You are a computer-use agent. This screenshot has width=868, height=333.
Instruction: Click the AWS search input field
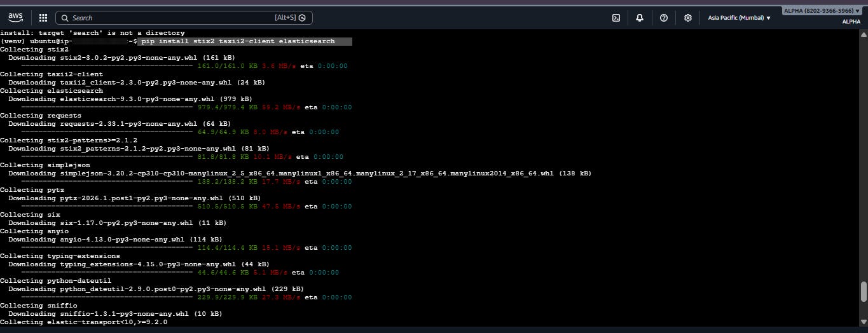[184, 18]
